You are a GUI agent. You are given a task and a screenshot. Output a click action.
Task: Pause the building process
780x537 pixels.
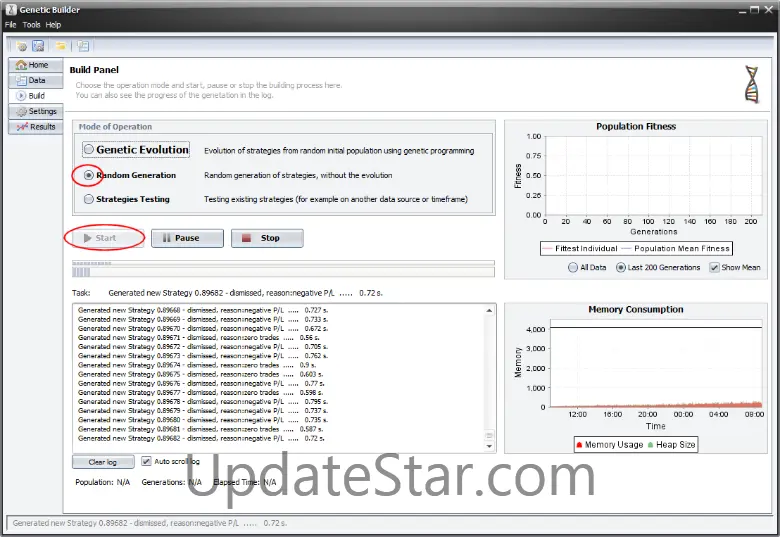pos(188,238)
